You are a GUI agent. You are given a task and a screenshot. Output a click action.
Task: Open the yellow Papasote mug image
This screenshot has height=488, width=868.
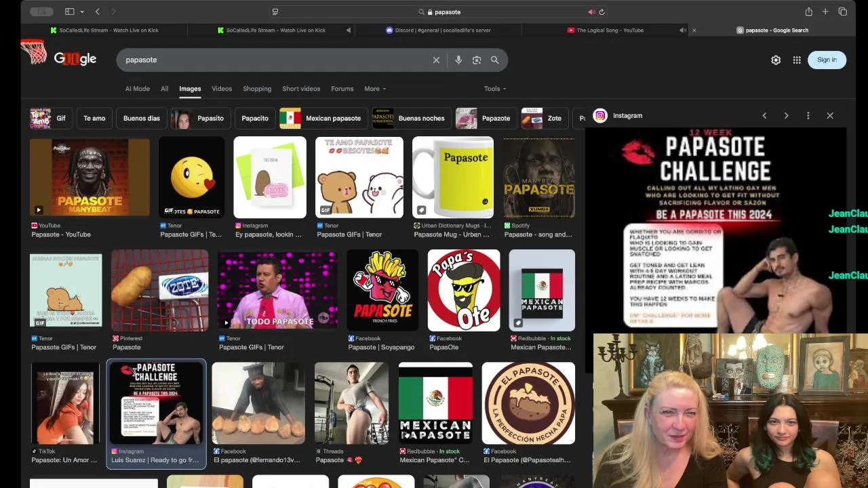pyautogui.click(x=453, y=178)
